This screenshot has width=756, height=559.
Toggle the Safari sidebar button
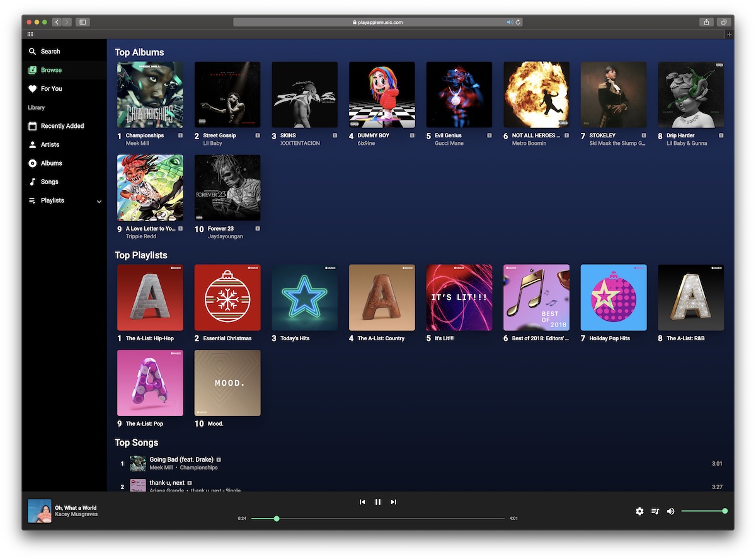coord(83,22)
